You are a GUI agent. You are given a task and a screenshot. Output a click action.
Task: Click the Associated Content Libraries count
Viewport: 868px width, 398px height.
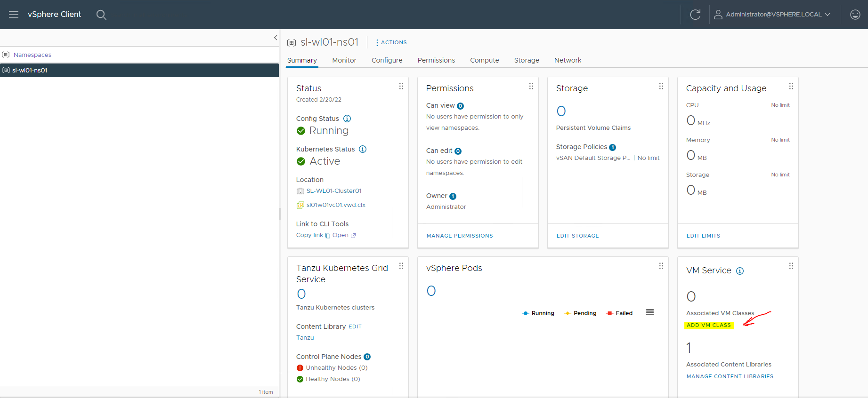point(689,348)
